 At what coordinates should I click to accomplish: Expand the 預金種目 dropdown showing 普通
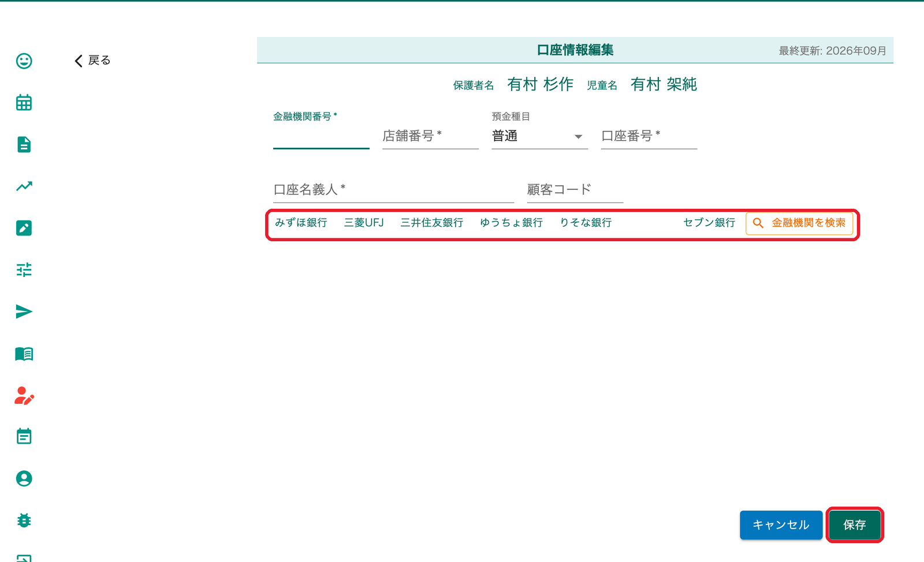(x=539, y=136)
